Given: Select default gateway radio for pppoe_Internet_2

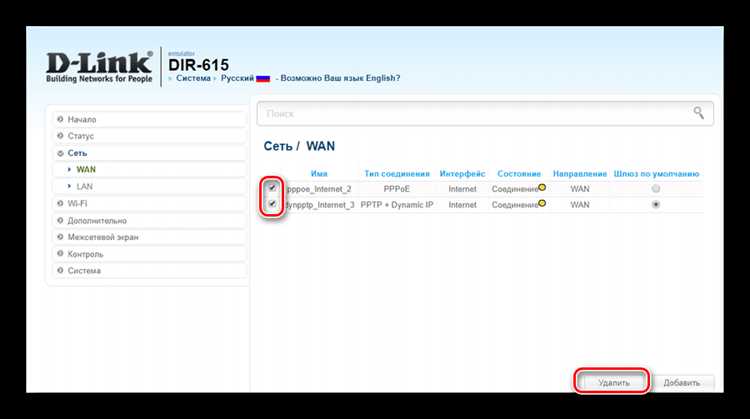Looking at the screenshot, I should pyautogui.click(x=656, y=188).
